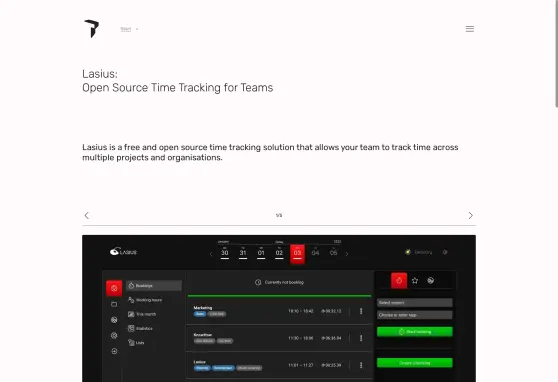Click the Marketing booking title
Screen dimensions: 558x382
(203, 308)
